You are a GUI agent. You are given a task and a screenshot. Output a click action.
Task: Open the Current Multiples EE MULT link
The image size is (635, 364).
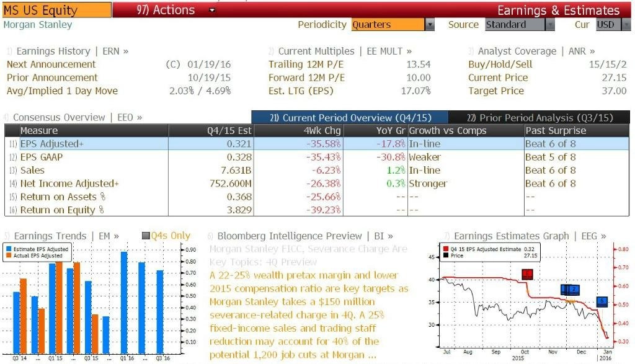click(345, 51)
